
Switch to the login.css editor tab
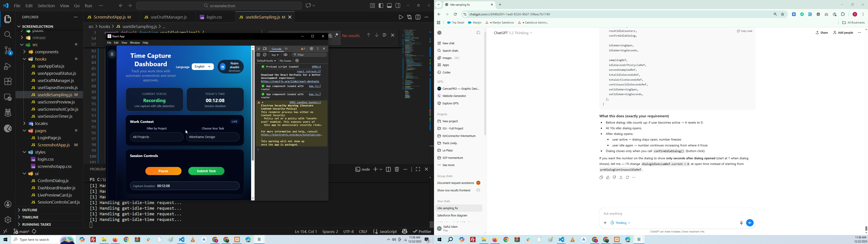tap(214, 17)
